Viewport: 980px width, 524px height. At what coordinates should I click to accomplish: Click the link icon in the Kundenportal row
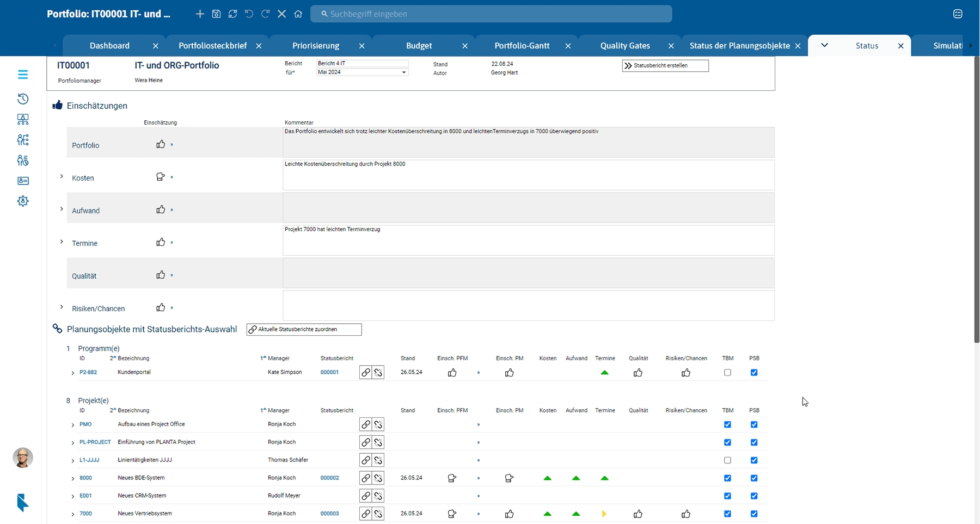click(x=366, y=373)
